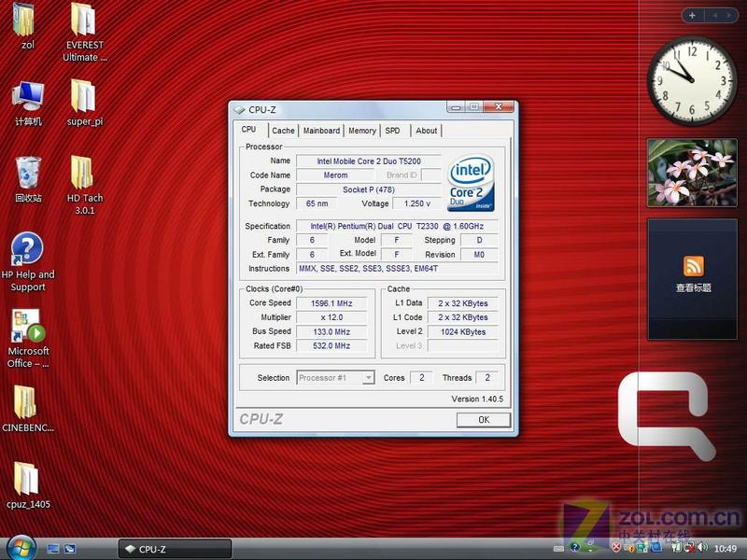The height and width of the screenshot is (560, 747).
Task: Click the Technology 65 nm value
Action: coord(317,203)
